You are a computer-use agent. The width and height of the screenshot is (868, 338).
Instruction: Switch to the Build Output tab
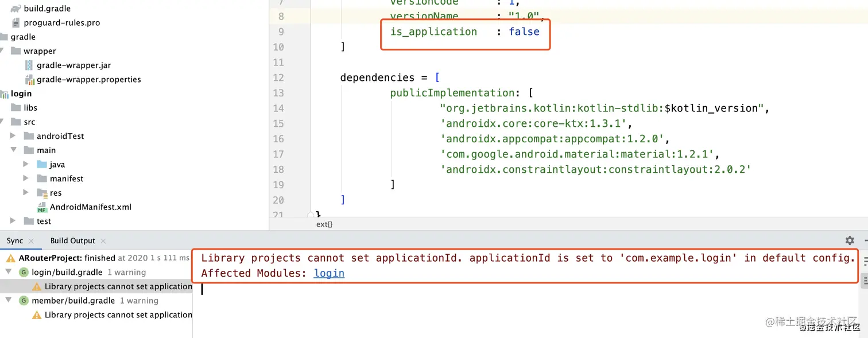pyautogui.click(x=72, y=240)
